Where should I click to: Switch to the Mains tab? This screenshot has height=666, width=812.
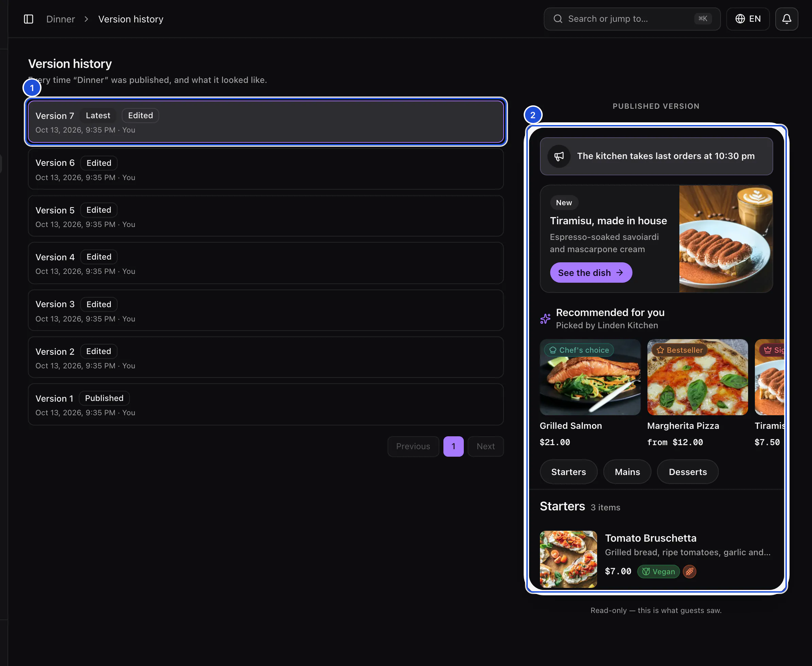coord(627,472)
